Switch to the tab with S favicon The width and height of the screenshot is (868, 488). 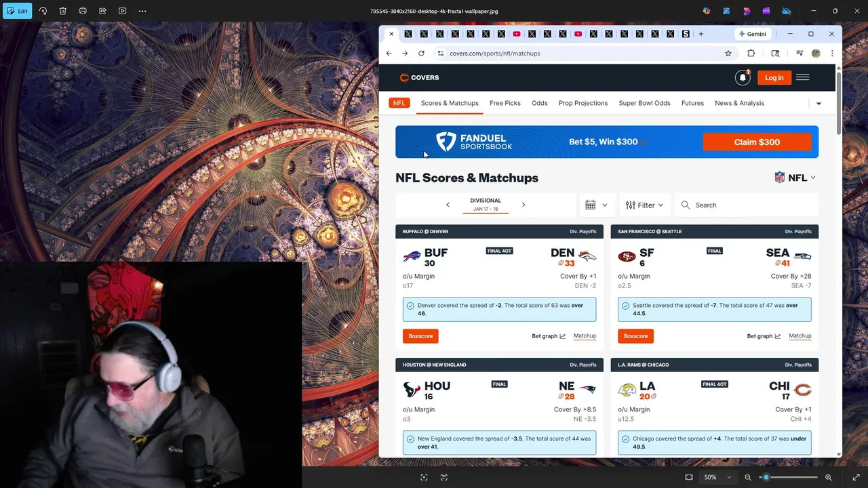coord(686,34)
